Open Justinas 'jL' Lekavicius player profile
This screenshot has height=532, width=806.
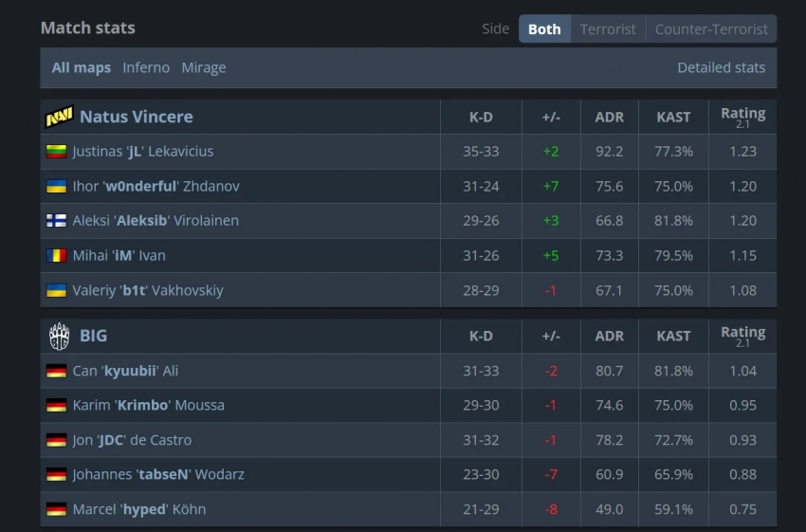[143, 152]
